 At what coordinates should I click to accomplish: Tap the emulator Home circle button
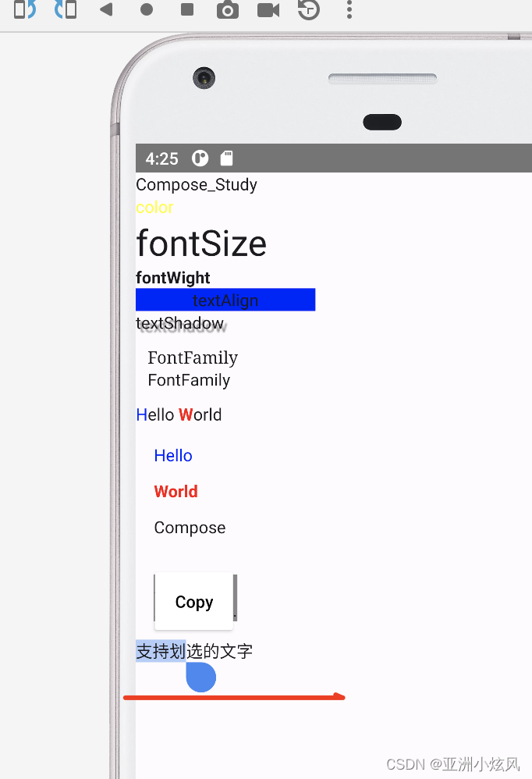[x=147, y=9]
